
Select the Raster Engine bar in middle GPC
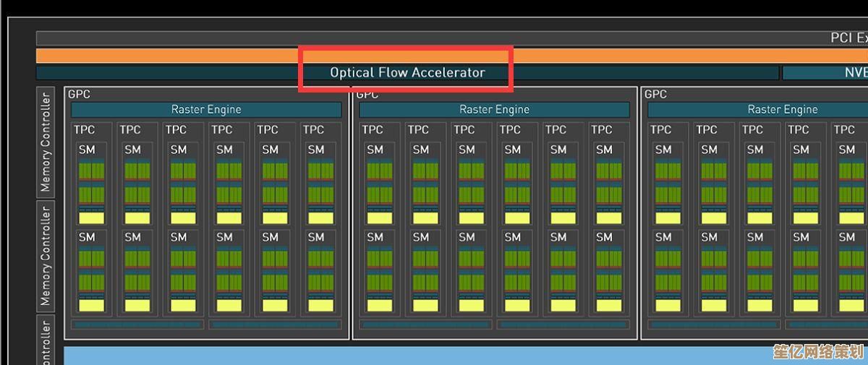pyautogui.click(x=494, y=110)
